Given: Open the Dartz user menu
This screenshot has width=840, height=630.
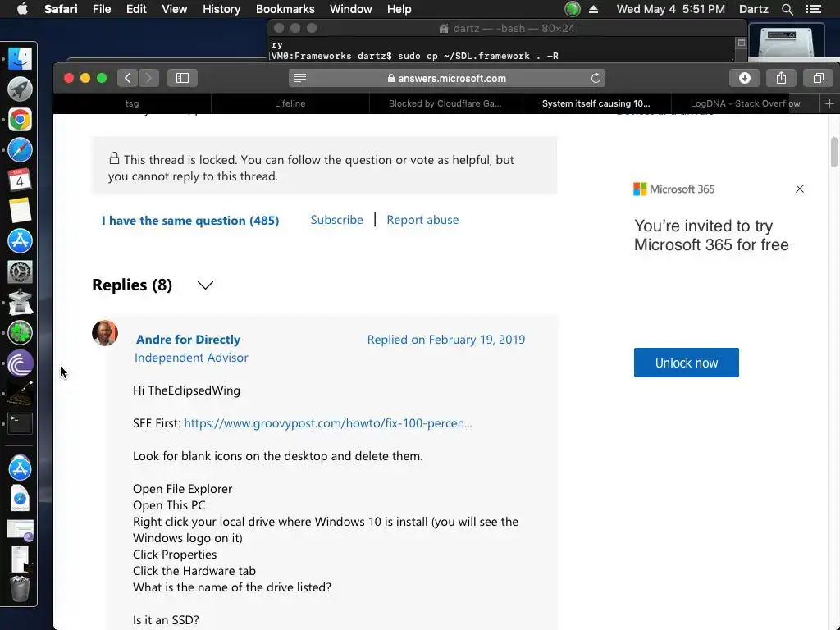Looking at the screenshot, I should coord(753,9).
